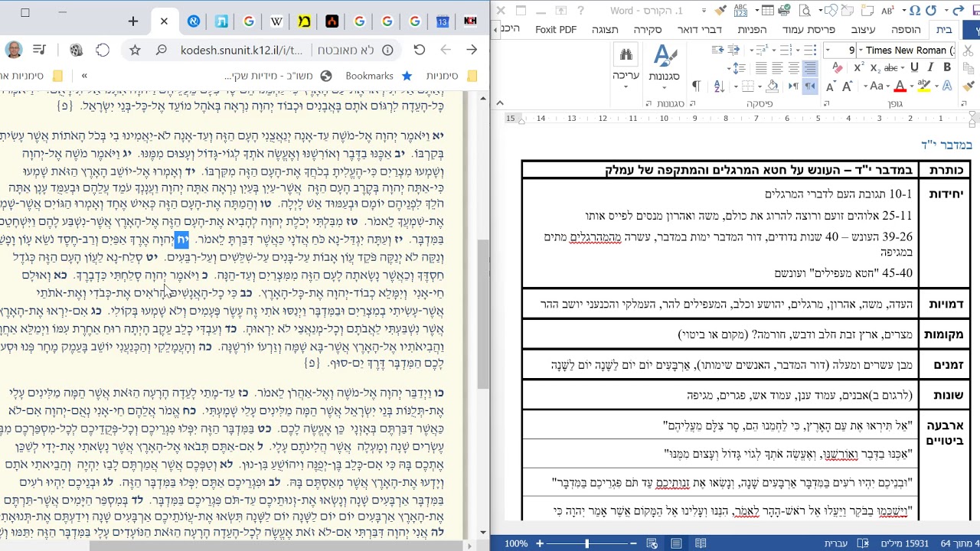
Task: Align paragraph text right in Word
Action: tap(810, 67)
